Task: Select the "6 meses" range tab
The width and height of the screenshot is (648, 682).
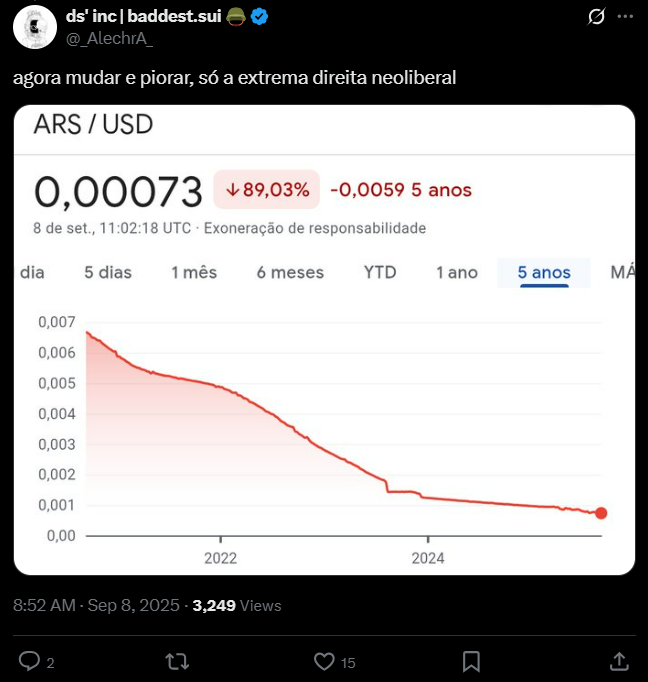Action: [290, 272]
